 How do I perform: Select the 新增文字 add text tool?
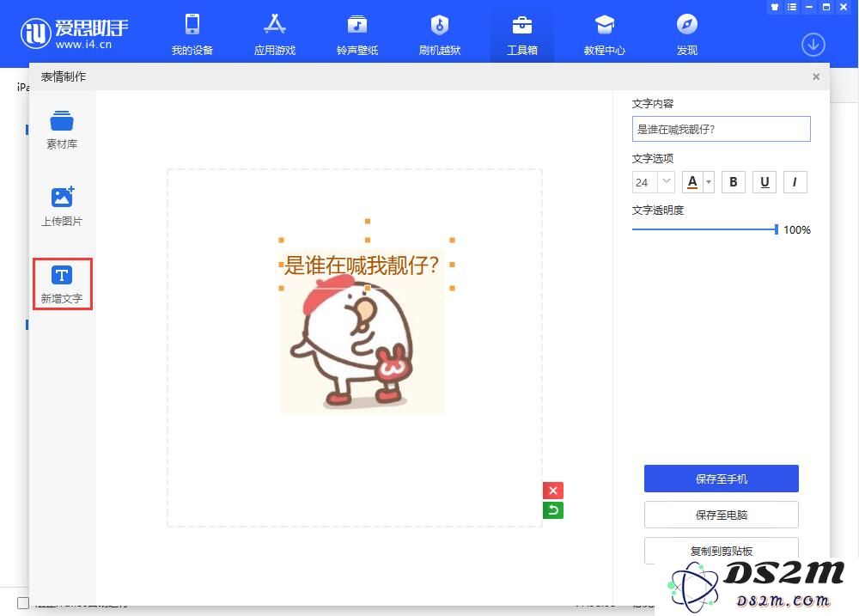[x=62, y=284]
